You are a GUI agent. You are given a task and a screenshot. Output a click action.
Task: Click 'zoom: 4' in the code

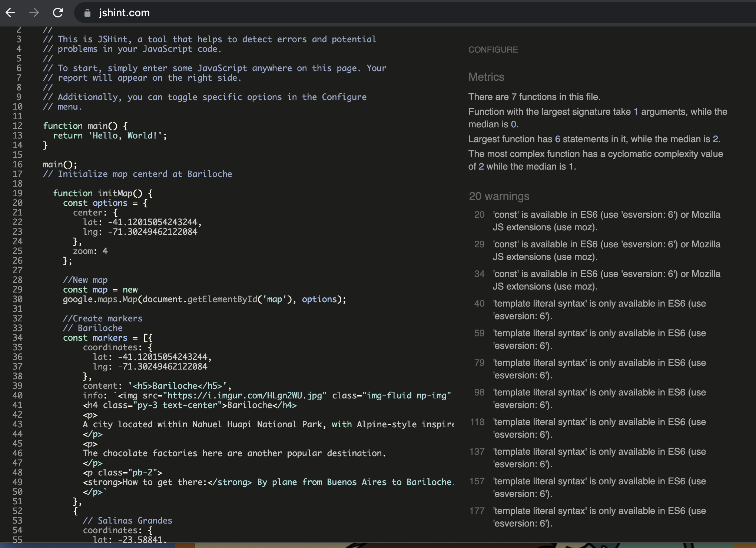pos(90,251)
